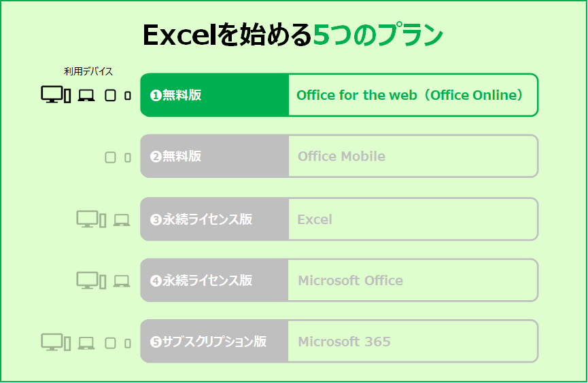Screen dimensions: 588x383
Task: Click the desktop icon beside the Excel plan
Action: coord(91,219)
